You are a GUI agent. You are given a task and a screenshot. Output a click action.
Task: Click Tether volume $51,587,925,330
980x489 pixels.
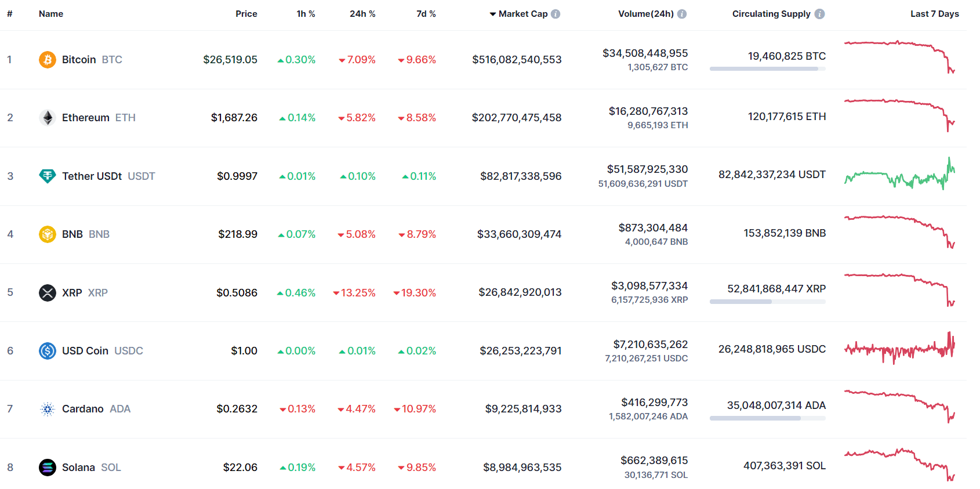coord(648,169)
